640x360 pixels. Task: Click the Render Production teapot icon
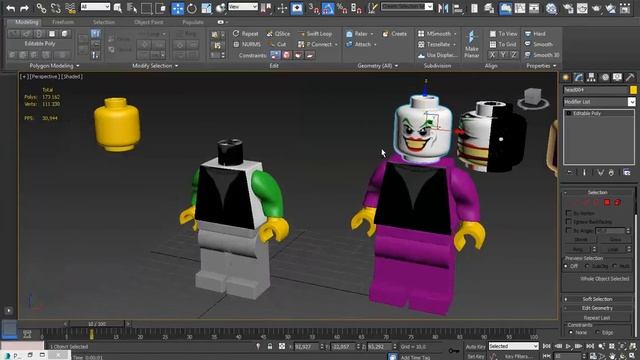point(596,8)
